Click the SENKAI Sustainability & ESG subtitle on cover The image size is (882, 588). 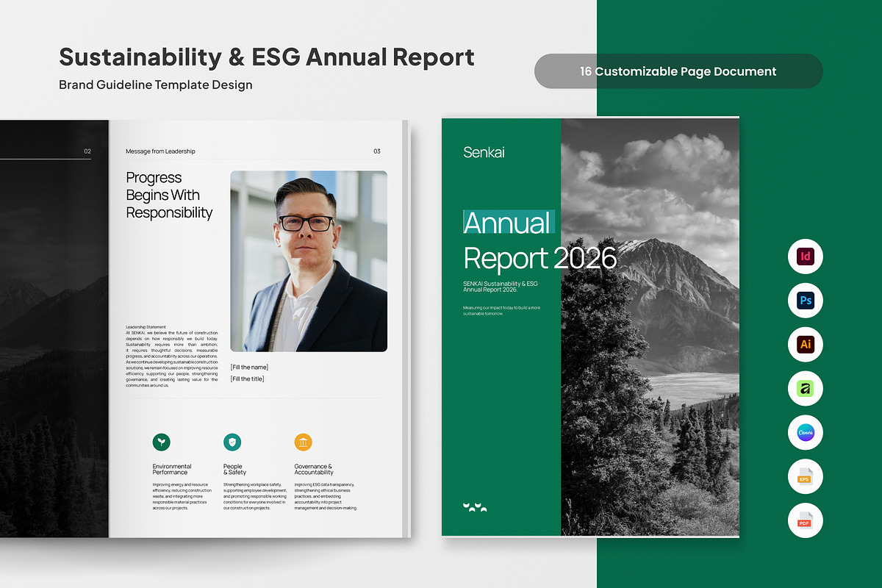pyautogui.click(x=501, y=287)
